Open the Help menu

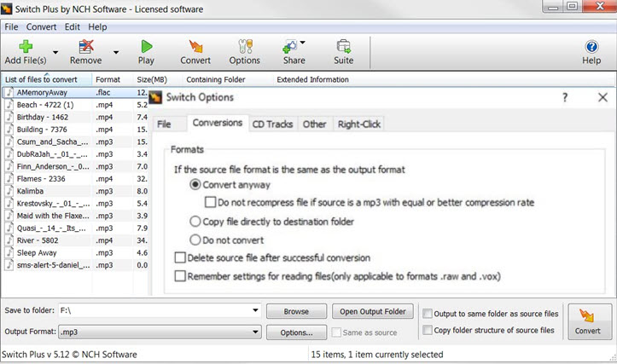click(97, 26)
